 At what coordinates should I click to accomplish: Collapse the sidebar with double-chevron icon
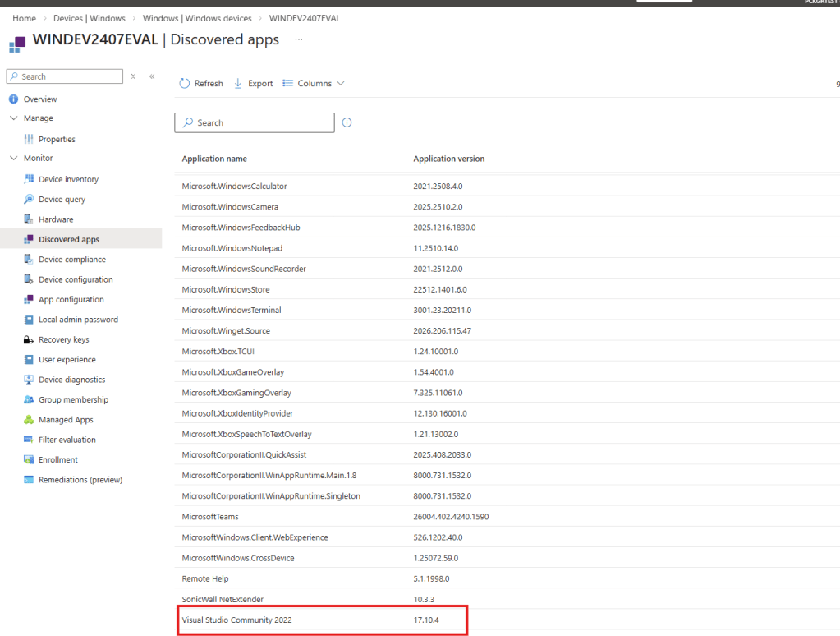152,76
